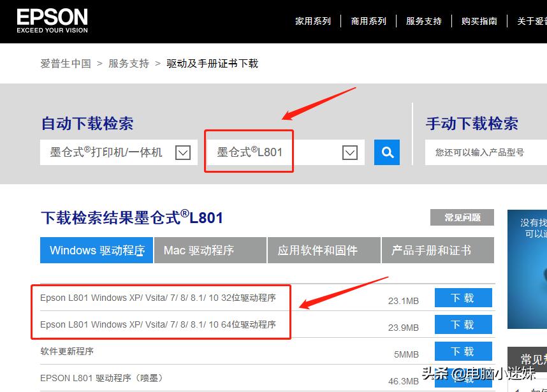Click the 自动下载检索 heading
Viewport: 547px width, 392px height.
point(87,124)
